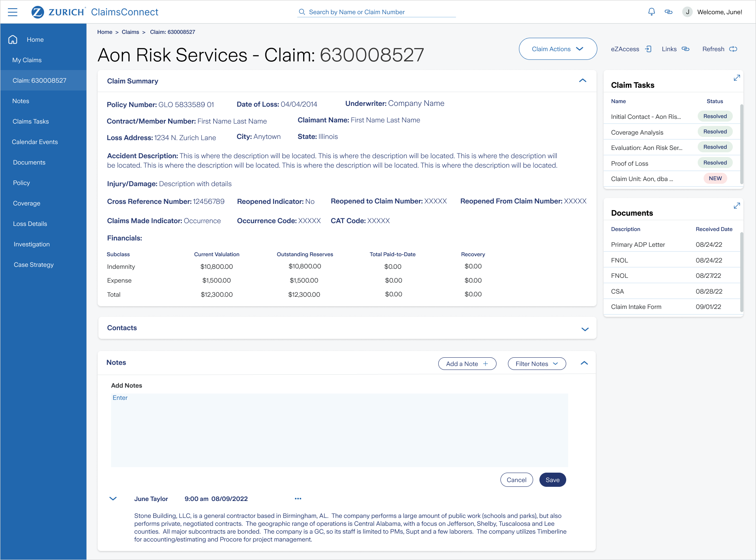Click the Add a Note button
756x560 pixels.
click(x=467, y=364)
